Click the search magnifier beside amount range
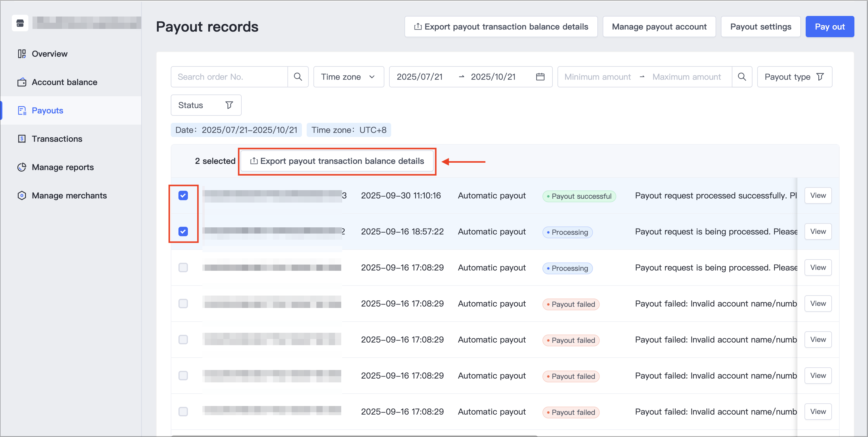Screen dimensions: 868x437 pos(742,77)
